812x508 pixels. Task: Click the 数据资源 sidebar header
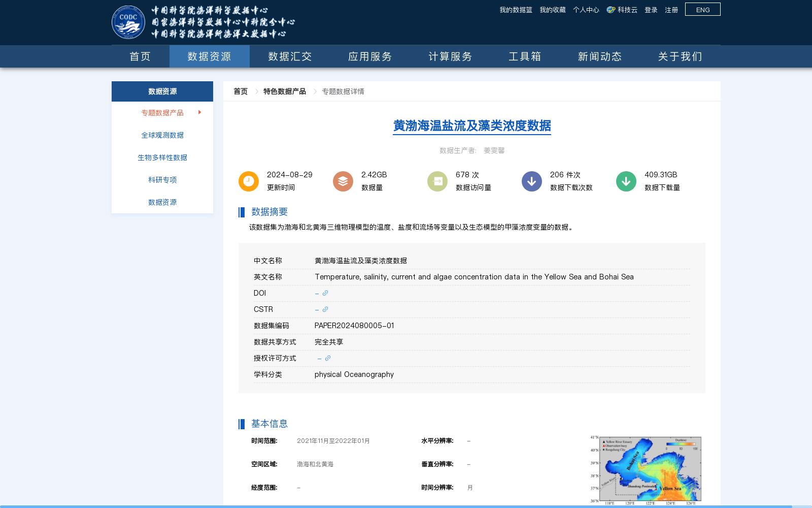162,91
